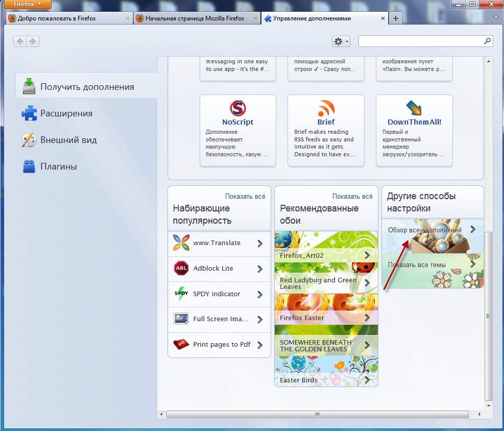This screenshot has width=504, height=431.
Task: Click the www.Translate flower icon
Action: pyautogui.click(x=181, y=243)
